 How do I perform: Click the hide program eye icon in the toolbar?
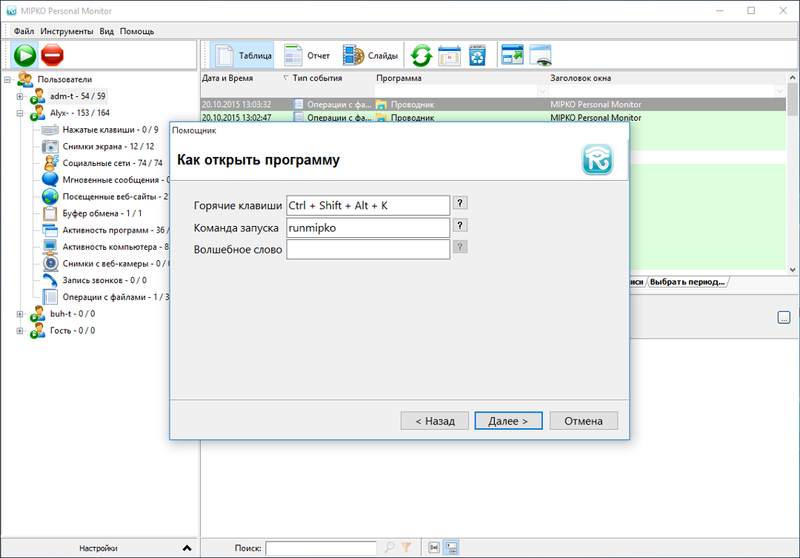(541, 55)
